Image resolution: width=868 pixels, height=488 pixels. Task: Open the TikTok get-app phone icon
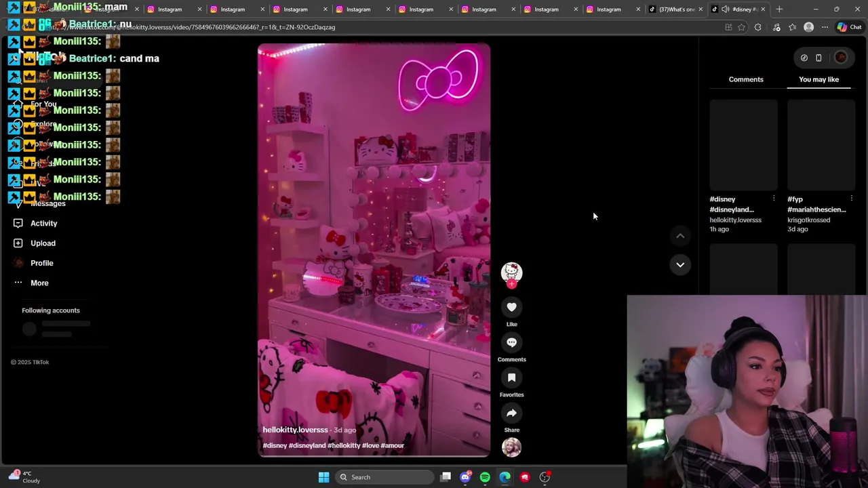818,58
